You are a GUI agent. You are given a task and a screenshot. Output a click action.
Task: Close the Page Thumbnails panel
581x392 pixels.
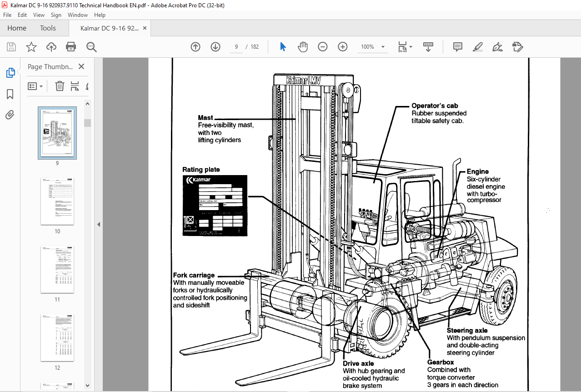81,66
